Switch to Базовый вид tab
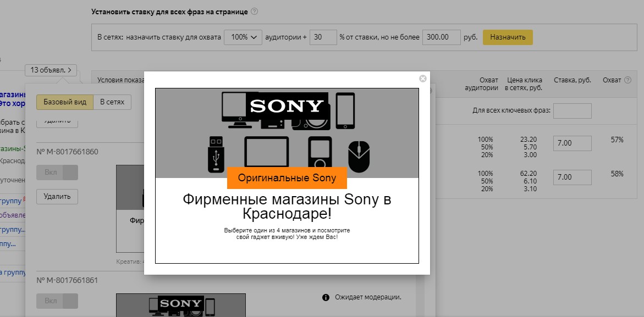 point(65,102)
